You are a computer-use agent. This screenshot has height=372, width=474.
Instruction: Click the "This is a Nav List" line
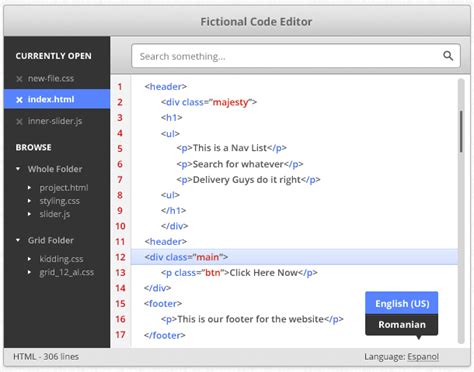tap(231, 148)
